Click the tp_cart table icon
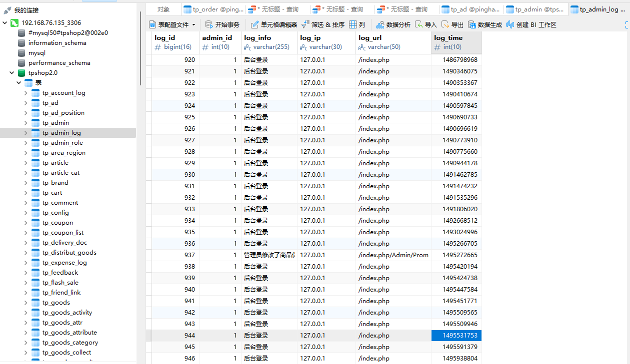Screen dimensions: 630x364 click(35, 193)
